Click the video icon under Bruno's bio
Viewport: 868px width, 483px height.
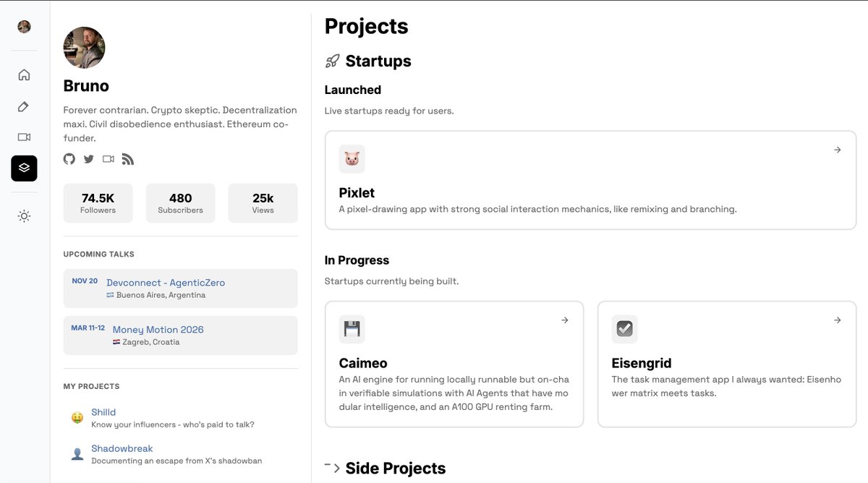click(109, 159)
